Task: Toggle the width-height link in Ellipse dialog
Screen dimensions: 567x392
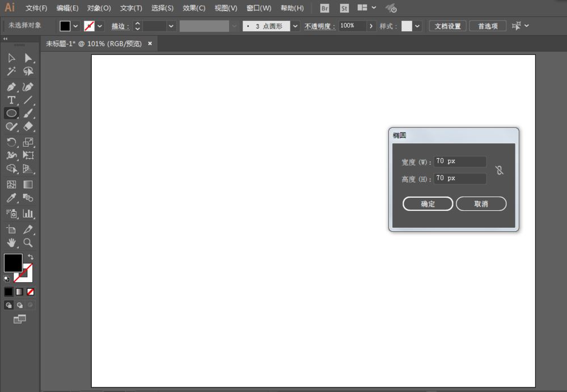Action: [500, 169]
